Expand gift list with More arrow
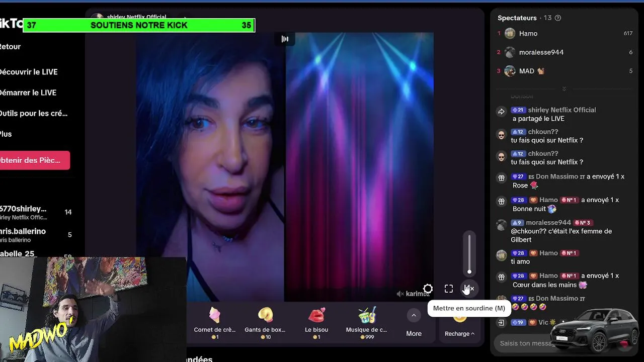644x362 pixels. coord(414,316)
